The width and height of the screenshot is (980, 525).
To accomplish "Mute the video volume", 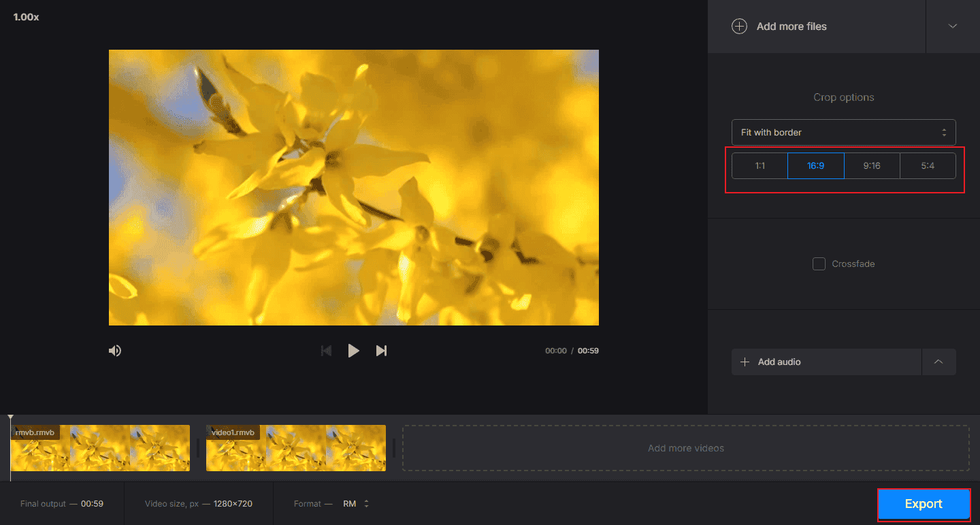I will [115, 350].
